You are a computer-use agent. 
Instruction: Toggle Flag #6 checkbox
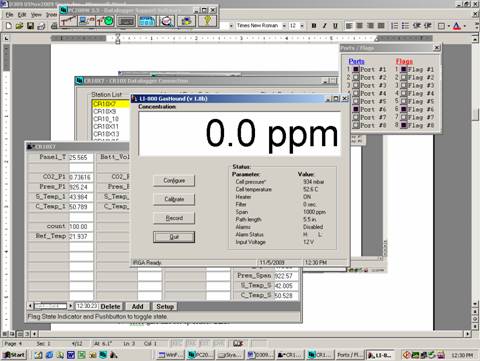pos(404,109)
